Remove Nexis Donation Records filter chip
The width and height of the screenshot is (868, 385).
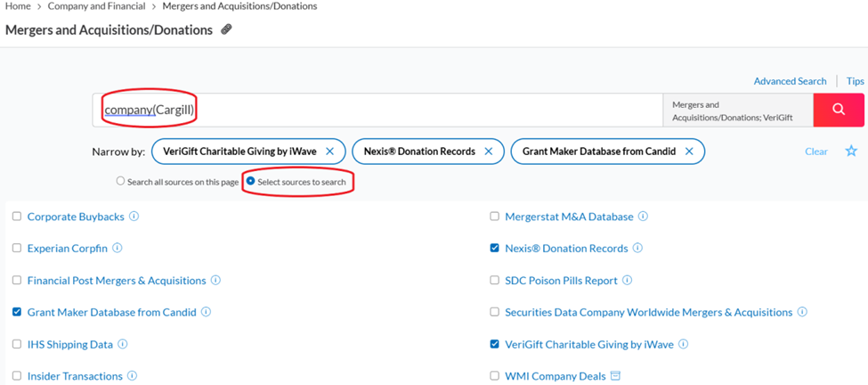pos(488,152)
